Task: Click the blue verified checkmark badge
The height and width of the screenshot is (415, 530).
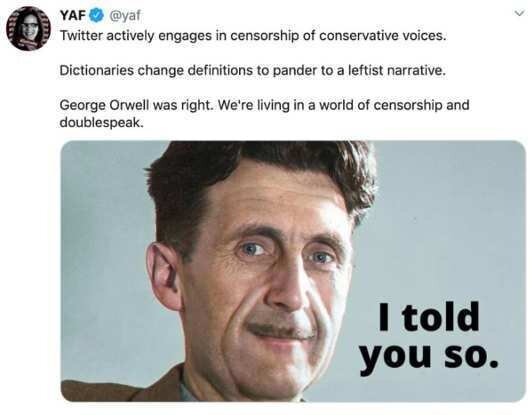Action: (x=97, y=15)
